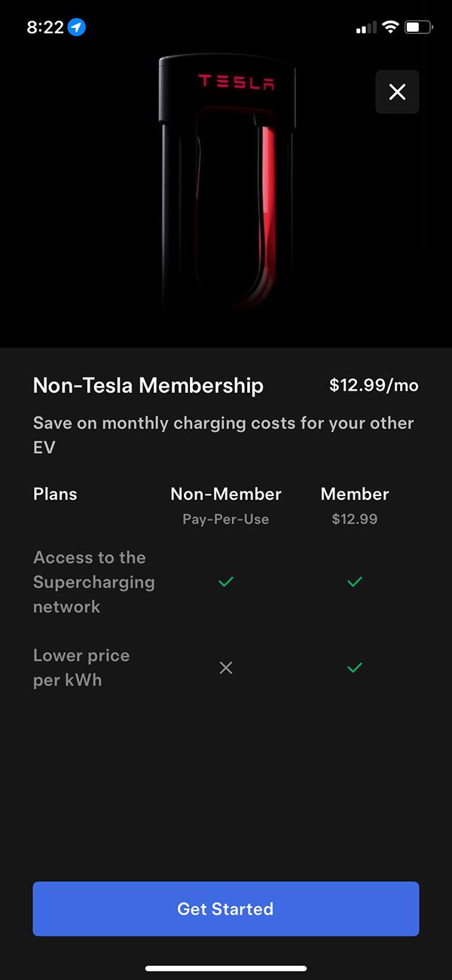This screenshot has height=980, width=452.
Task: Tap the Non-Tesla Membership title
Action: click(x=148, y=386)
